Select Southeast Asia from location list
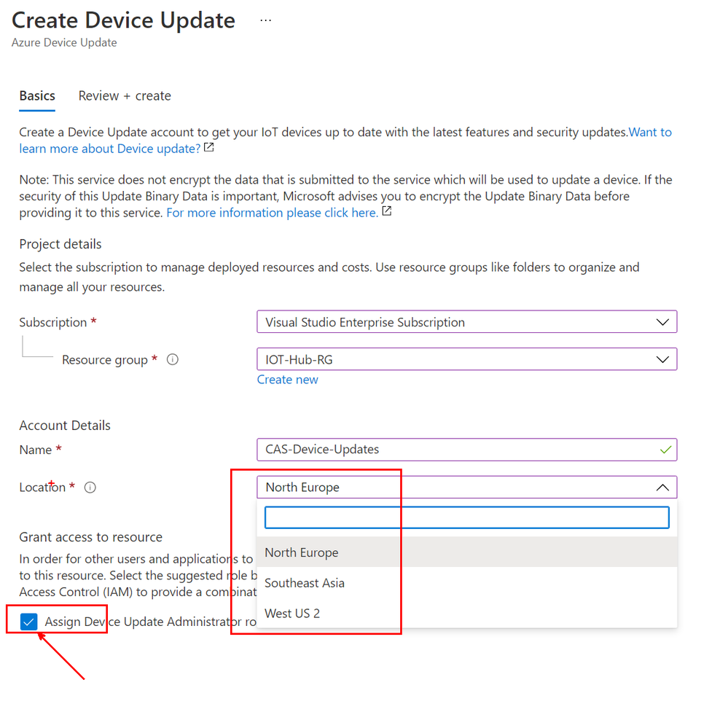Image resolution: width=728 pixels, height=728 pixels. click(466, 583)
